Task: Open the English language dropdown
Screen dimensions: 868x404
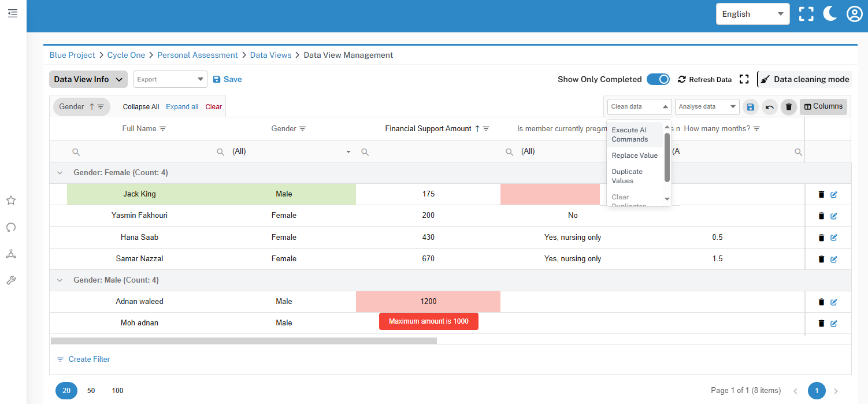Action: click(x=752, y=13)
